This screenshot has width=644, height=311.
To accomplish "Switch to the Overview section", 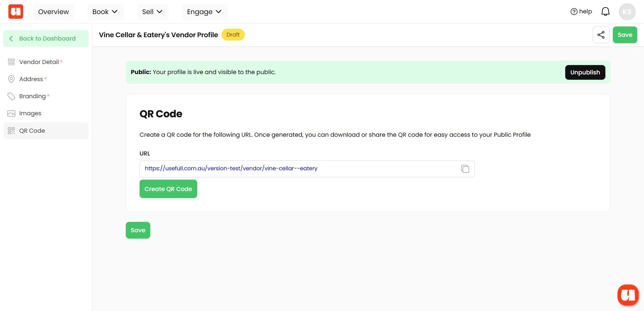I will pyautogui.click(x=53, y=11).
